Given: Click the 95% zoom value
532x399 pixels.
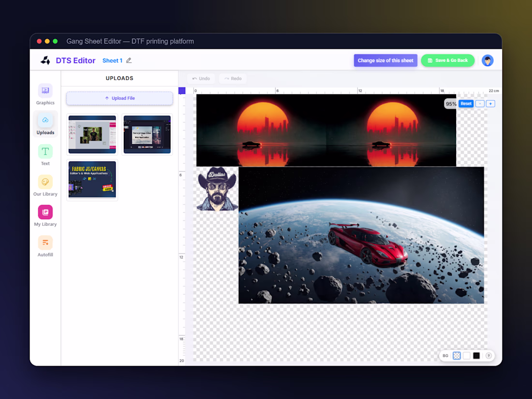Looking at the screenshot, I should click(x=451, y=104).
